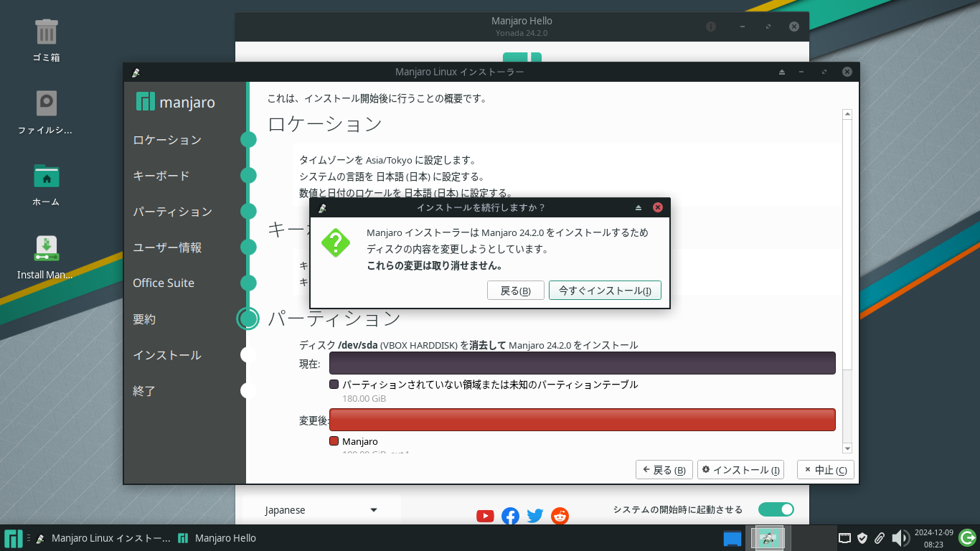The height and width of the screenshot is (551, 980).
Task: Click the 中止(C) cancel button
Action: coord(826,470)
